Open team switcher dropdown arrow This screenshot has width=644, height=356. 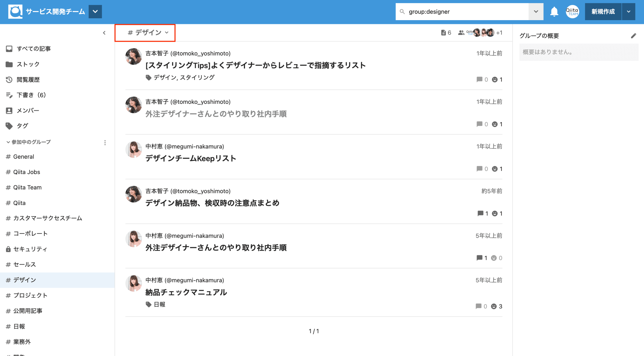click(x=95, y=12)
